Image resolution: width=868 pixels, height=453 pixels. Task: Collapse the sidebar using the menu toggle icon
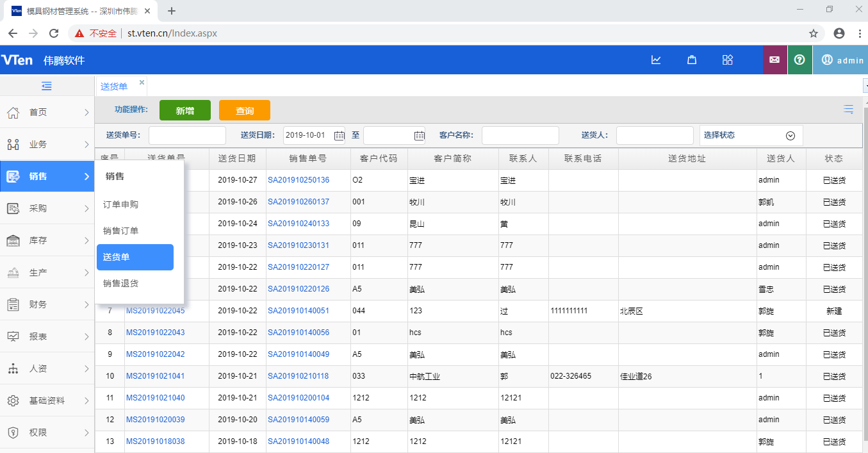[x=47, y=86]
